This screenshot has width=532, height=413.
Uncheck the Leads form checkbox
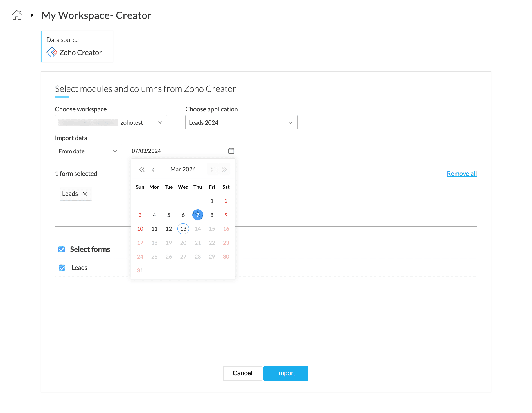[x=62, y=268]
